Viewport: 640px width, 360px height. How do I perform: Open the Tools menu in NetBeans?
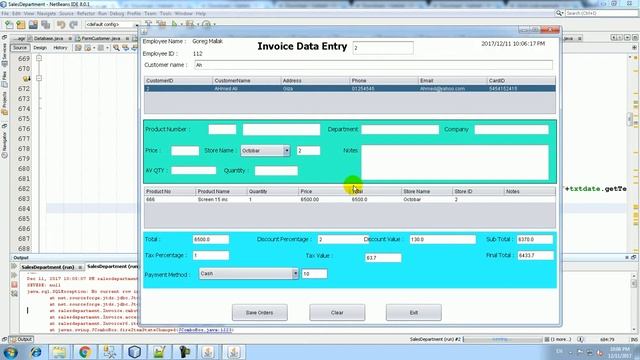pos(166,13)
